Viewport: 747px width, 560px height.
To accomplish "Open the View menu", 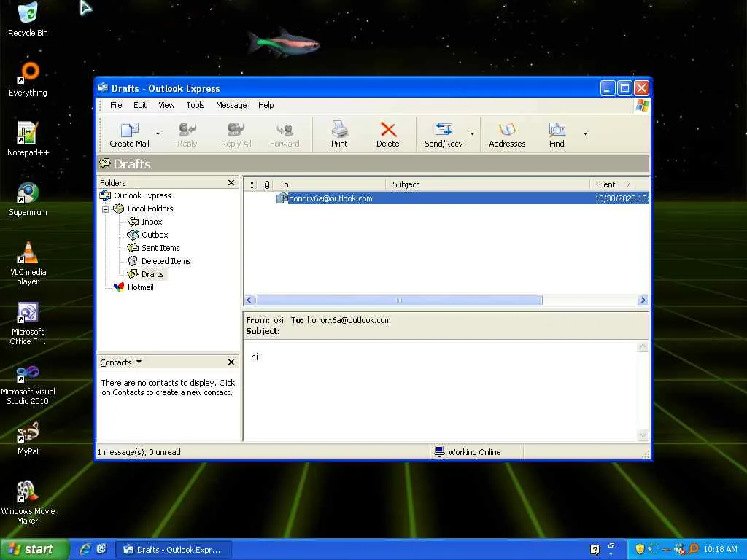I will [166, 105].
